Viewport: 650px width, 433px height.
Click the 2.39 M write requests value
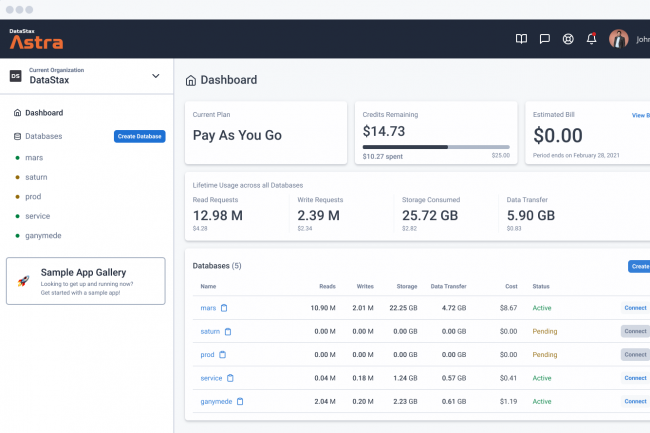318,215
